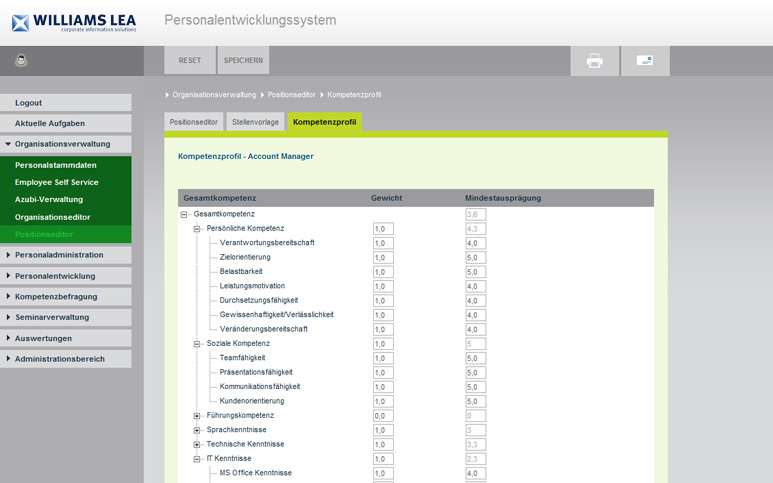Open Employee Self Service in the sidebar

pos(57,182)
